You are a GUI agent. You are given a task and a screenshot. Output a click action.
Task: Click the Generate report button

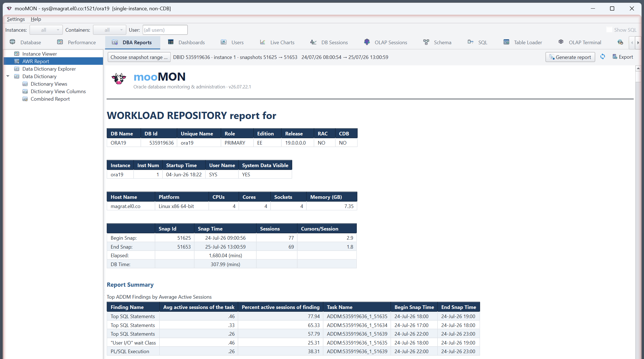570,57
